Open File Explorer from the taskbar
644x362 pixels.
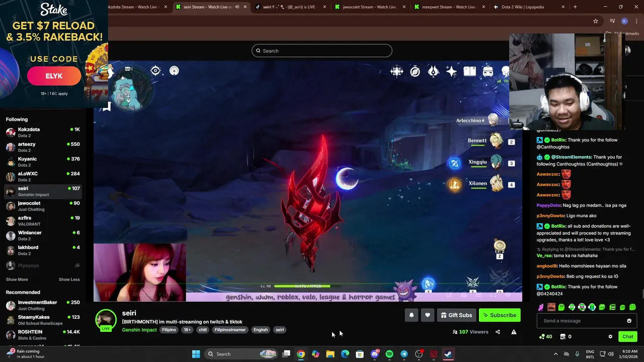(x=330, y=354)
